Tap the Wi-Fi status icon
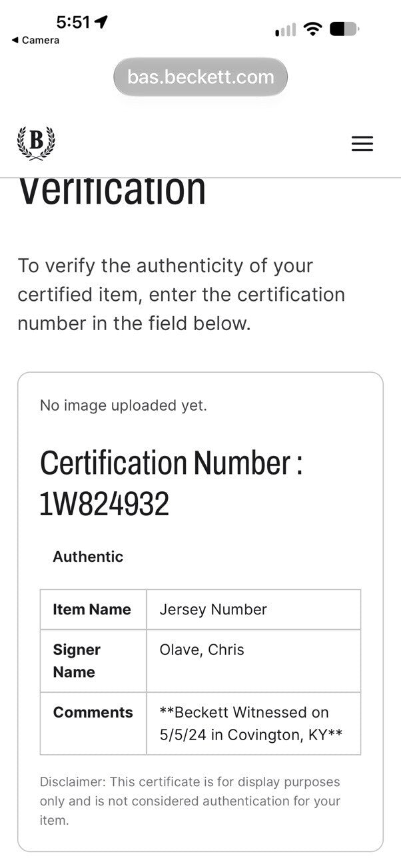 [x=312, y=29]
